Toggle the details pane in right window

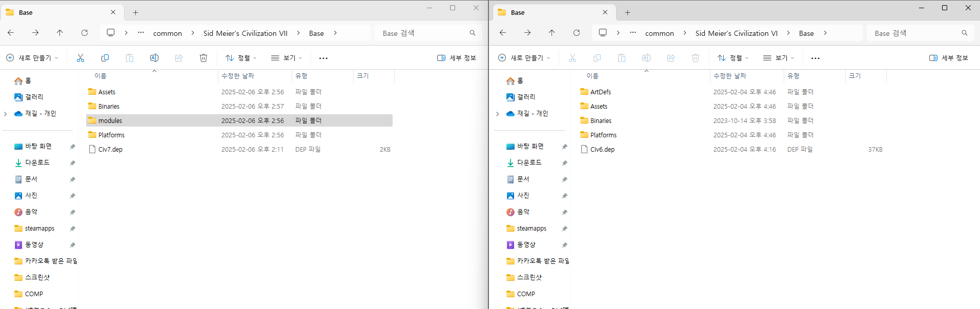click(948, 58)
